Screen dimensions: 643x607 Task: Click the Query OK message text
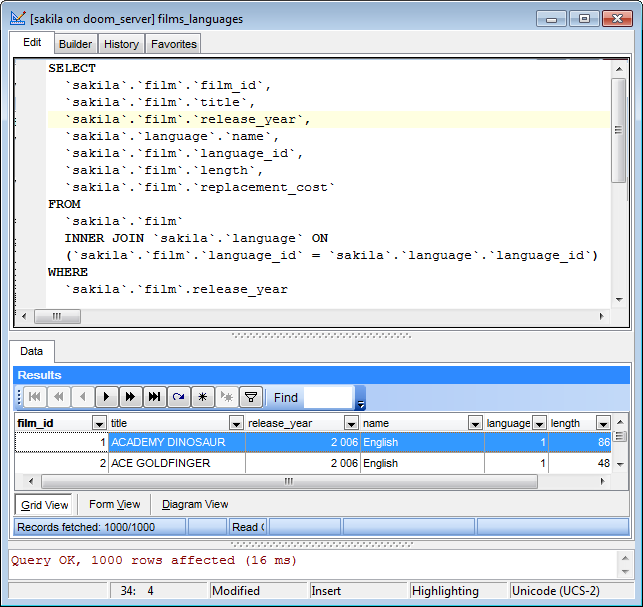(154, 560)
